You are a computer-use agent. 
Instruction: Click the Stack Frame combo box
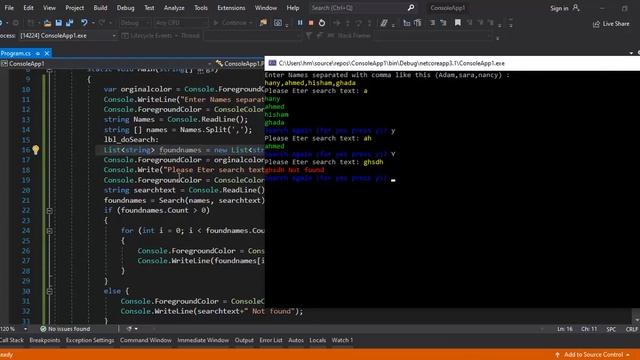pyautogui.click(x=433, y=36)
